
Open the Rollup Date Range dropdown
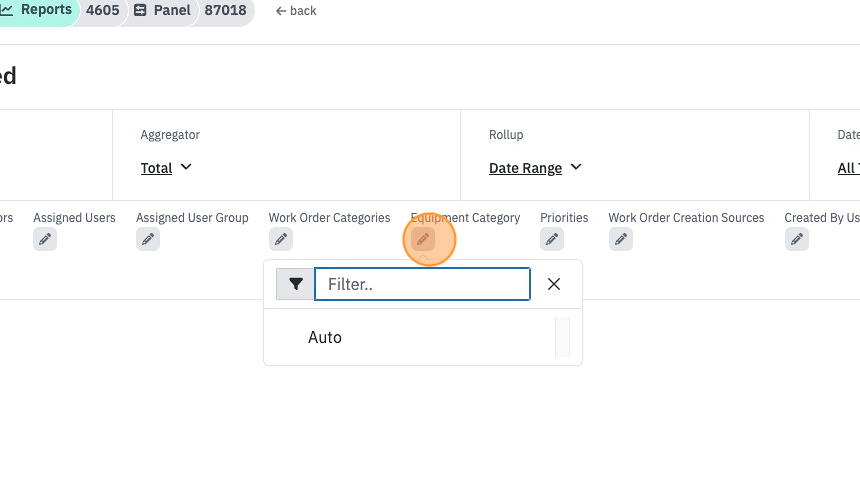point(535,168)
